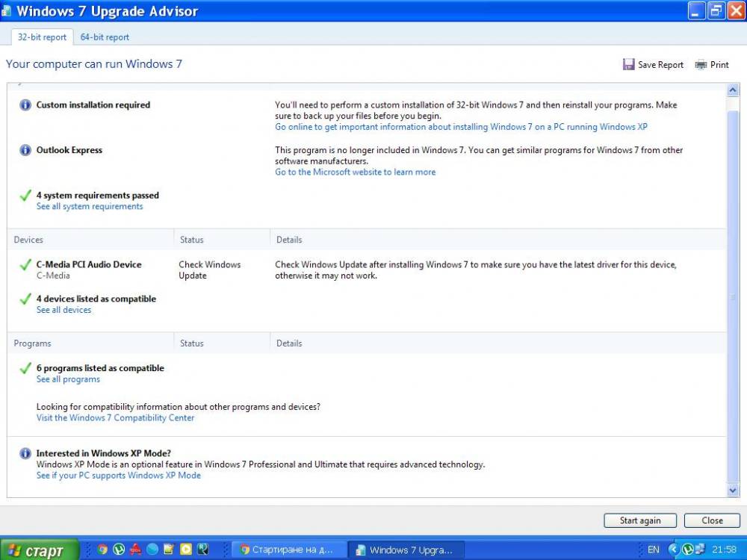
Task: Switch to the 64-bit report tab
Action: 105,37
